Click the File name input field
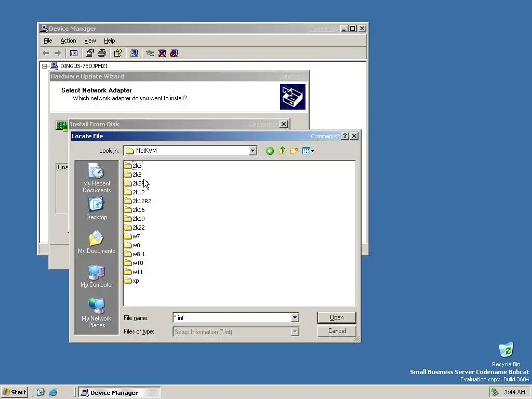The width and height of the screenshot is (532, 399). click(232, 317)
